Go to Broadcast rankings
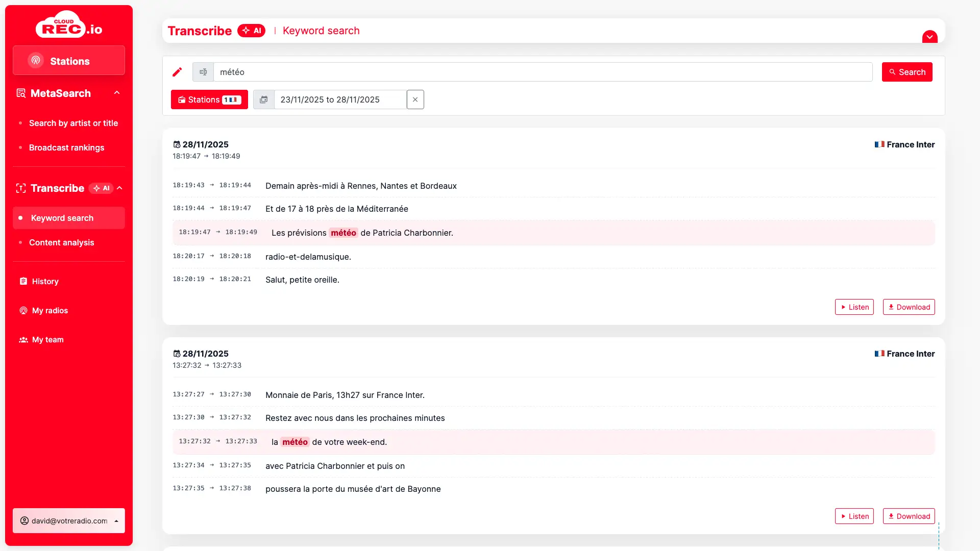 [x=66, y=147]
